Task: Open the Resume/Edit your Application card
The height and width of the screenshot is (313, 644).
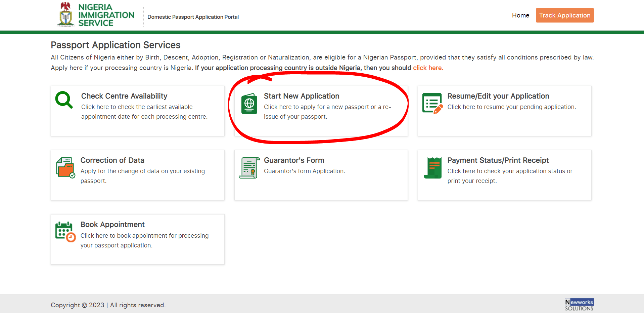Action: [504, 111]
